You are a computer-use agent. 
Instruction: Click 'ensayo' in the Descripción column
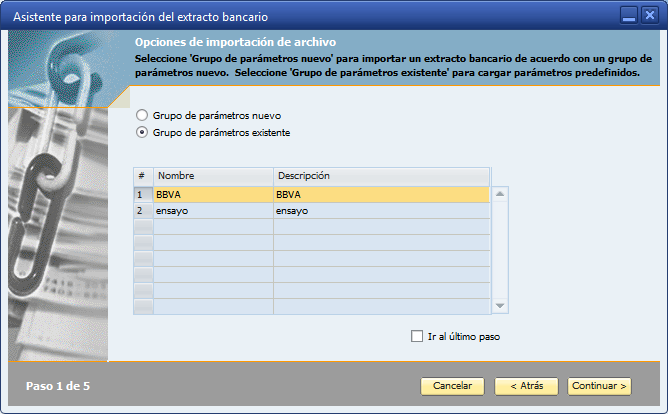381,212
